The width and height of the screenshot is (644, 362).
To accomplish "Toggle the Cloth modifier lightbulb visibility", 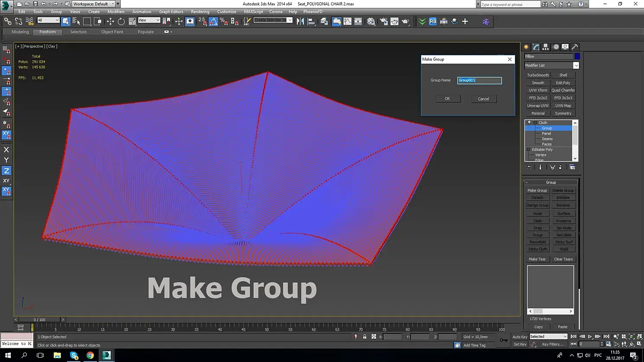I will tap(529, 122).
